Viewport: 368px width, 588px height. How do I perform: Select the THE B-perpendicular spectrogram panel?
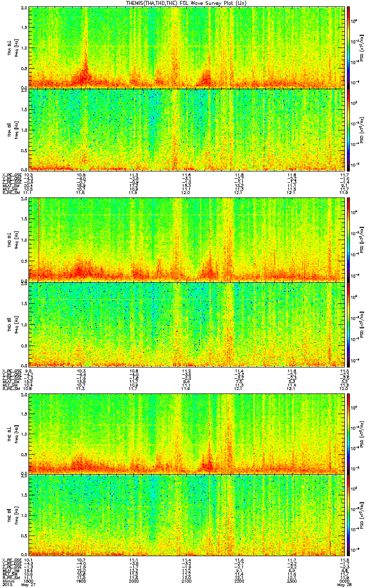click(186, 433)
